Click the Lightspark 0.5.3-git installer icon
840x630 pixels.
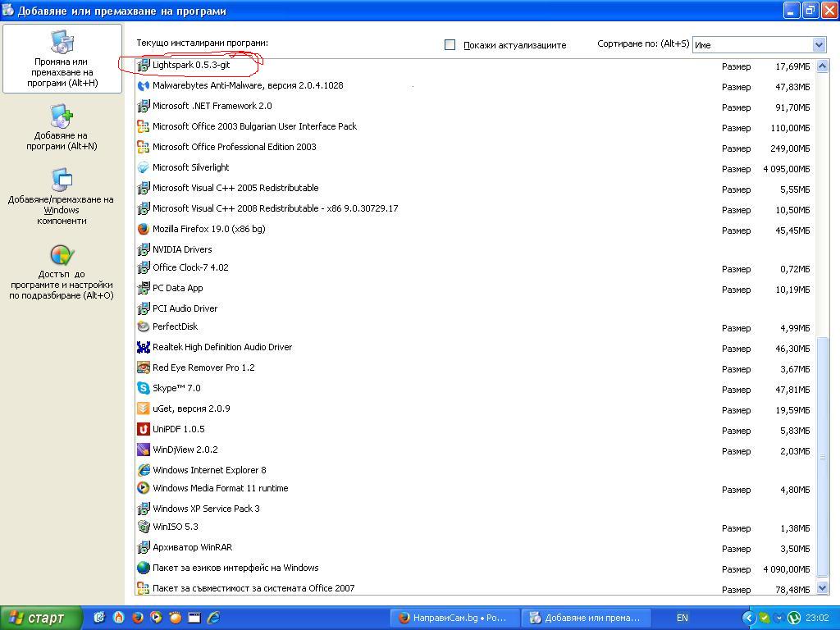pyautogui.click(x=143, y=66)
